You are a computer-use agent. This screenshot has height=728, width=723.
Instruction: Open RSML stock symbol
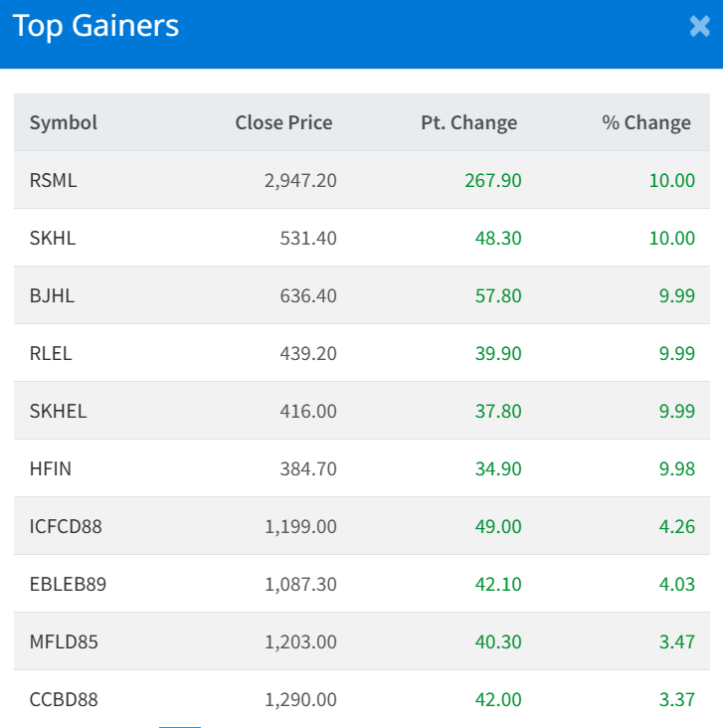54,180
